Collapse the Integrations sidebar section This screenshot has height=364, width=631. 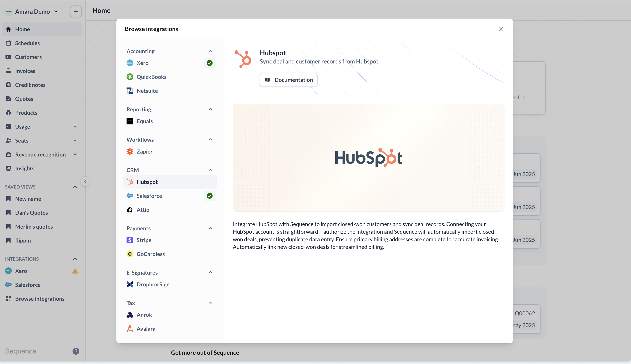click(75, 259)
